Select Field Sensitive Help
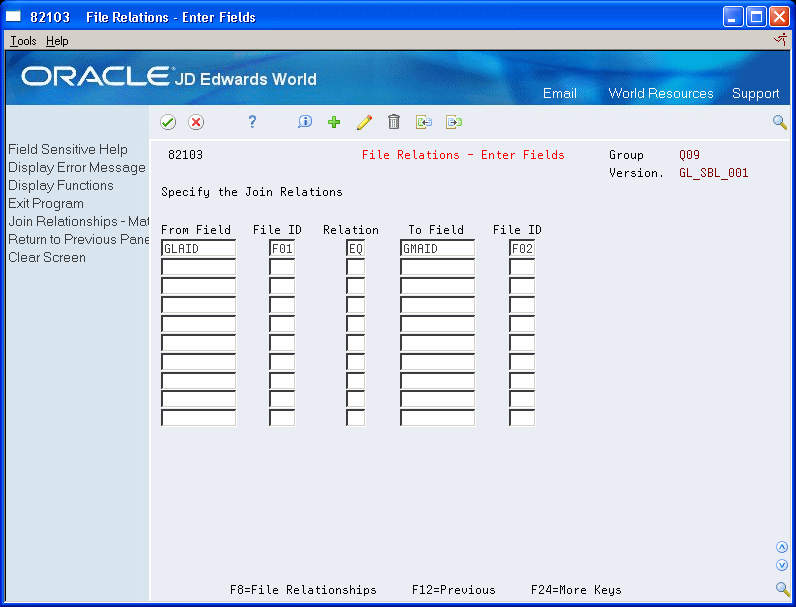The width and height of the screenshot is (796, 607). (68, 149)
